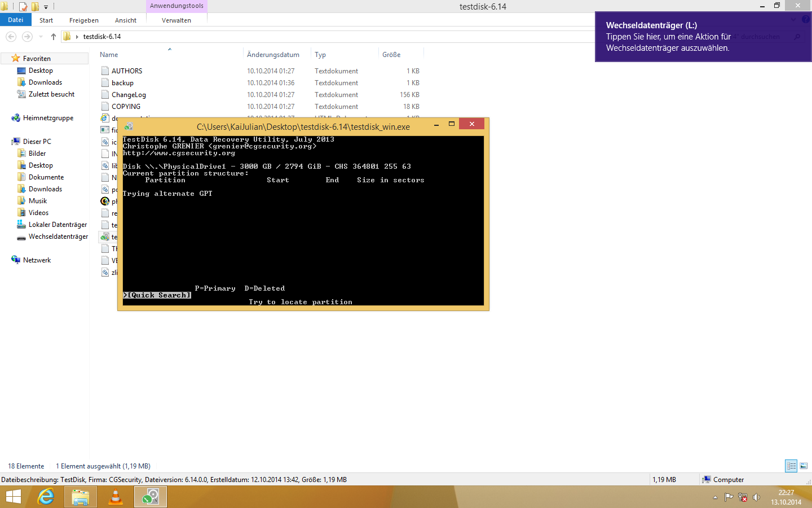
Task: Open the recent locations dropdown
Action: pyautogui.click(x=41, y=37)
